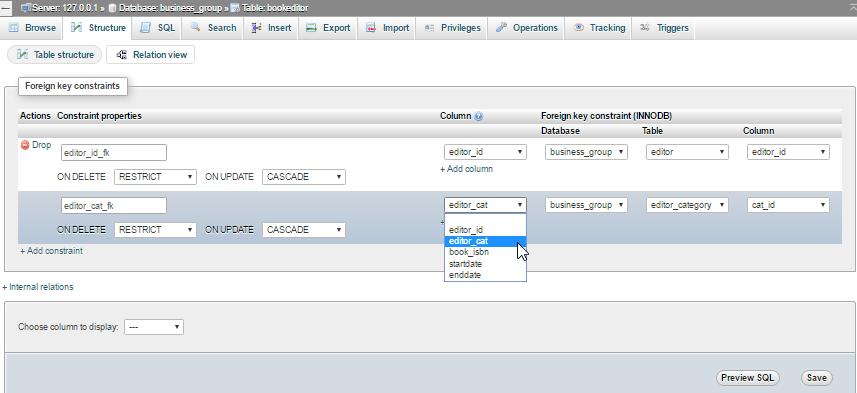This screenshot has width=857, height=393.
Task: Switch to the Structure tab
Action: pos(98,28)
